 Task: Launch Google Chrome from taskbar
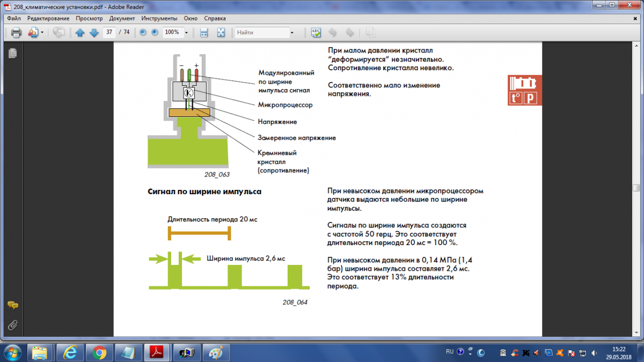click(99, 352)
